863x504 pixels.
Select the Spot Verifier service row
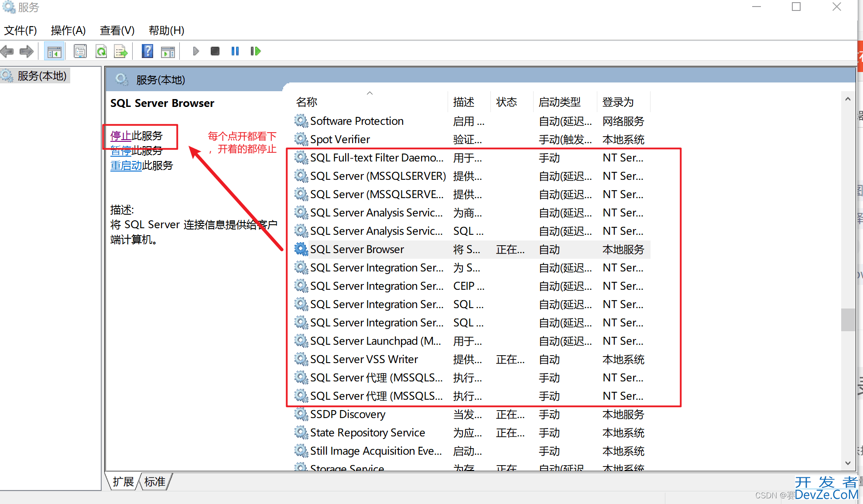(x=472, y=139)
